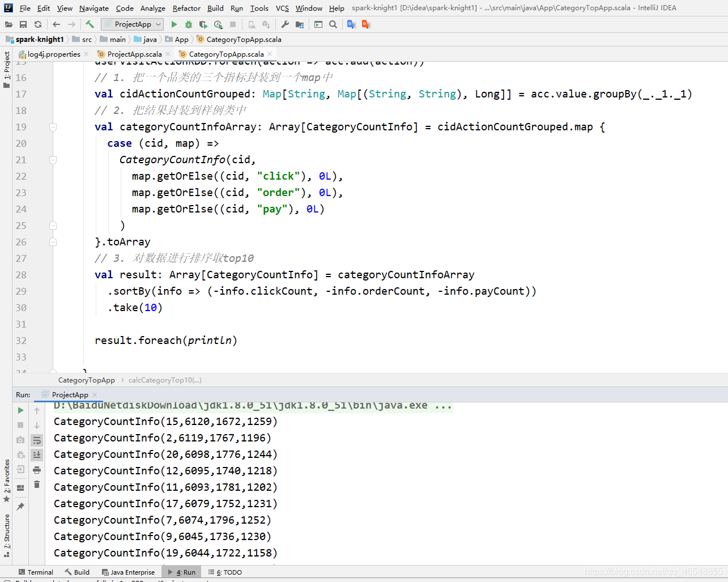Click the result.foreach(println) code line
Image resolution: width=728 pixels, height=582 pixels.
tap(166, 341)
